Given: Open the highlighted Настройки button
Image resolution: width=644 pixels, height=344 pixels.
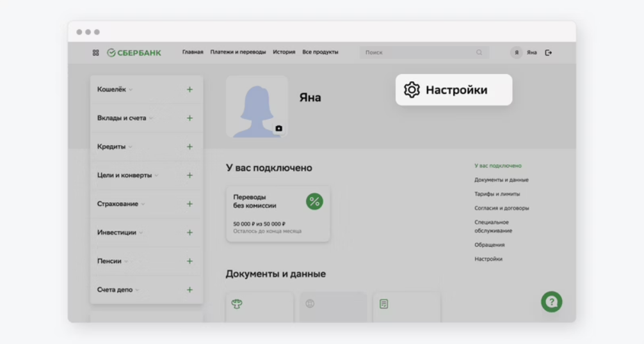Looking at the screenshot, I should [453, 90].
